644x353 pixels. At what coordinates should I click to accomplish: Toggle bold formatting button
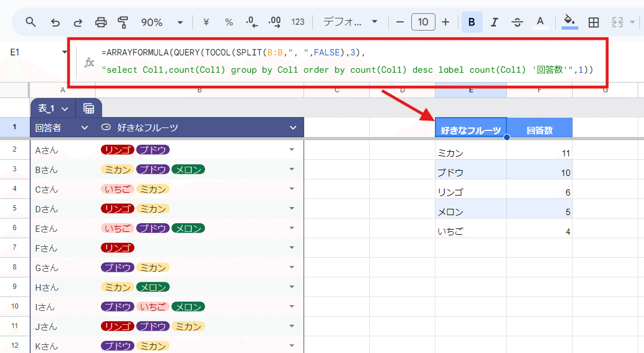pos(472,22)
